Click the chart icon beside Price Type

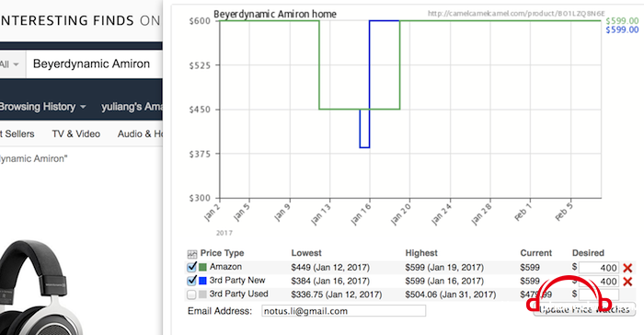(191, 254)
